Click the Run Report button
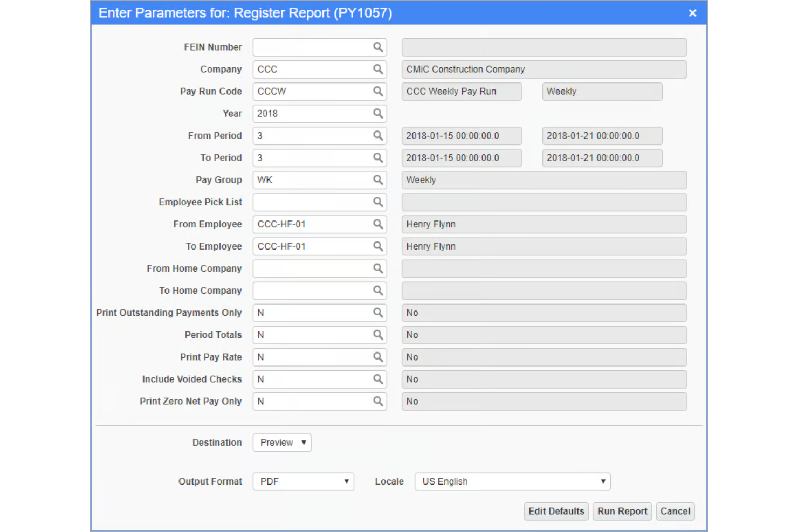Screen dimensions: 798x532 622,511
